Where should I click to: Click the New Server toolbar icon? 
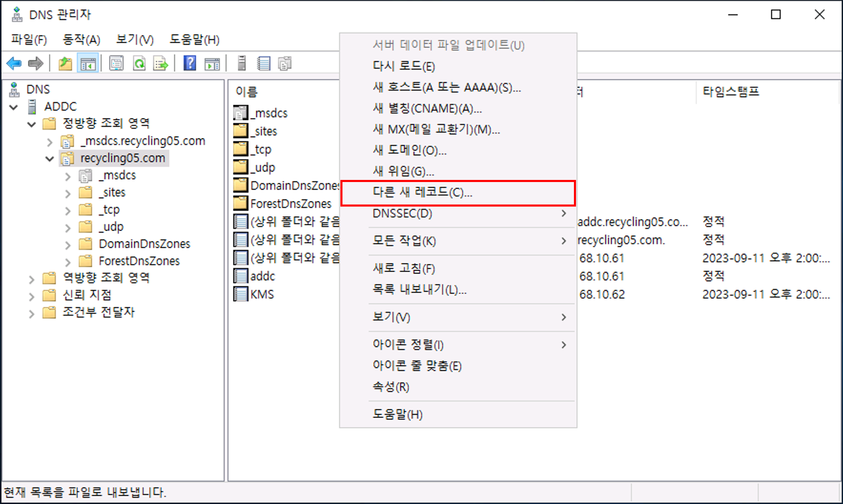pos(242,64)
